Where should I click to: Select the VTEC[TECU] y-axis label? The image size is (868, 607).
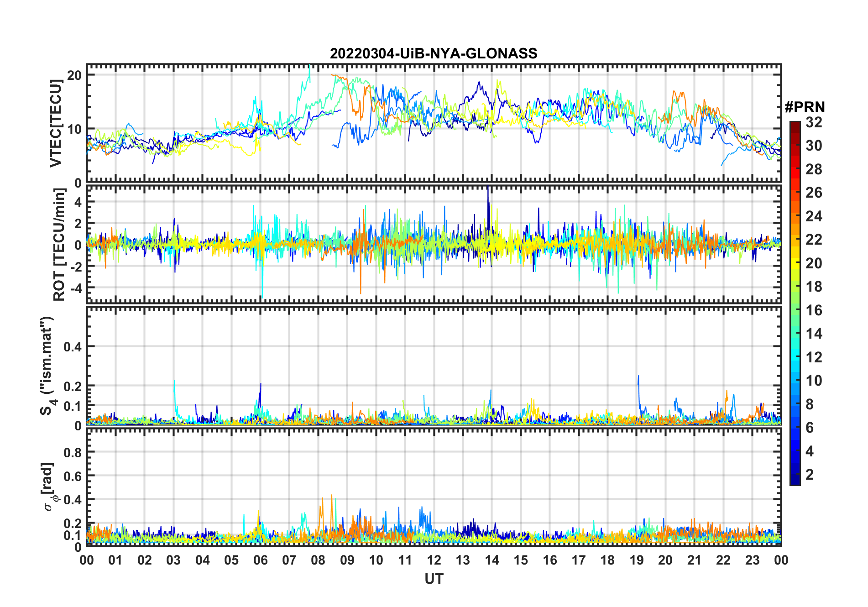coord(56,123)
